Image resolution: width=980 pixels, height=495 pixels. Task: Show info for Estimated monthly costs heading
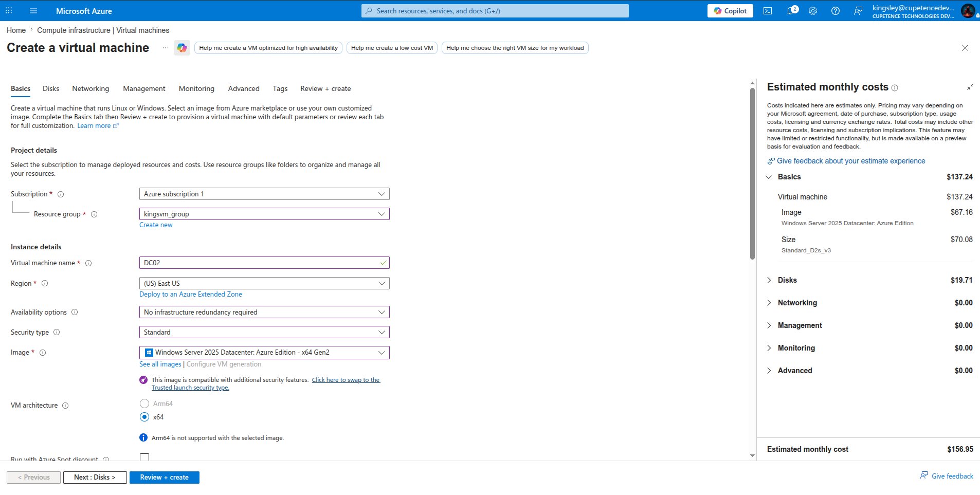click(895, 88)
